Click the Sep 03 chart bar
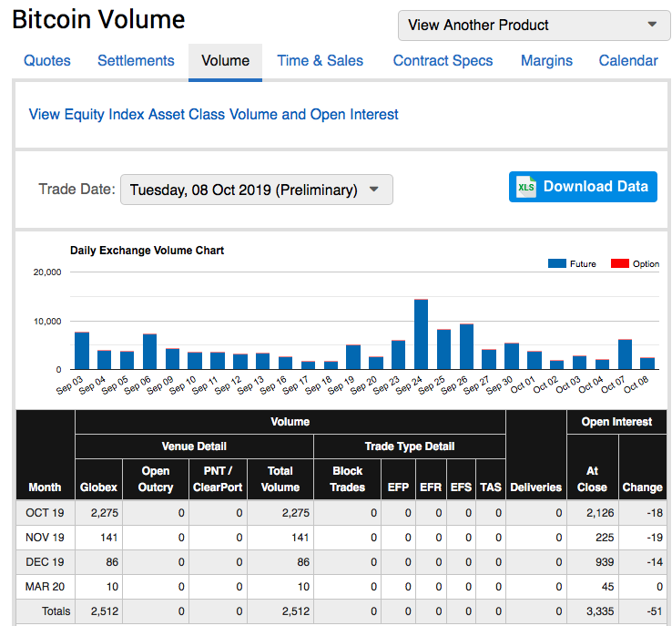The image size is (672, 626). 82,351
